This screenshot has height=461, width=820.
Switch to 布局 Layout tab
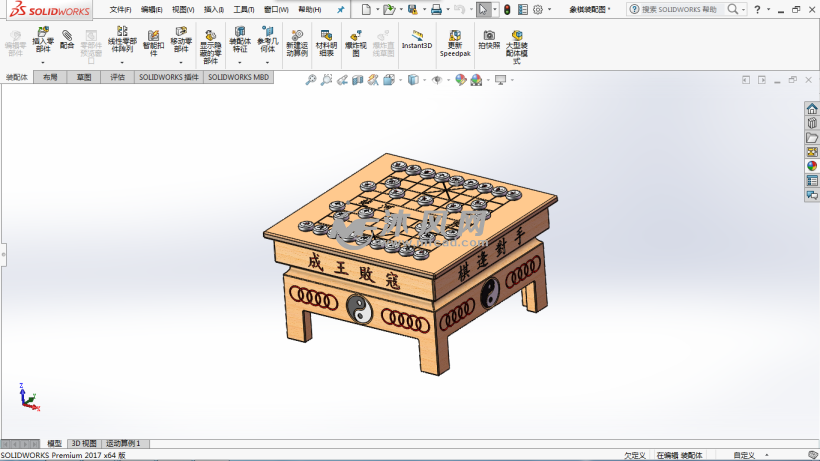point(50,77)
